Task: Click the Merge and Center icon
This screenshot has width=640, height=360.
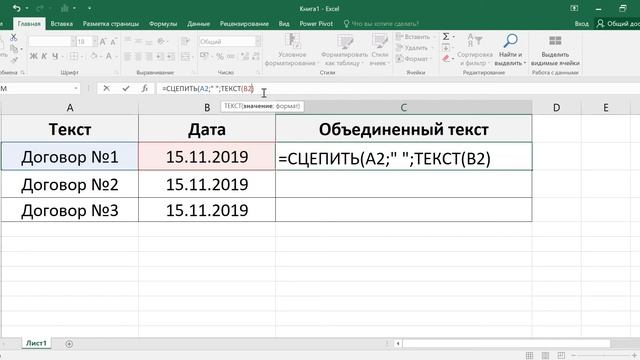Action: (x=185, y=56)
